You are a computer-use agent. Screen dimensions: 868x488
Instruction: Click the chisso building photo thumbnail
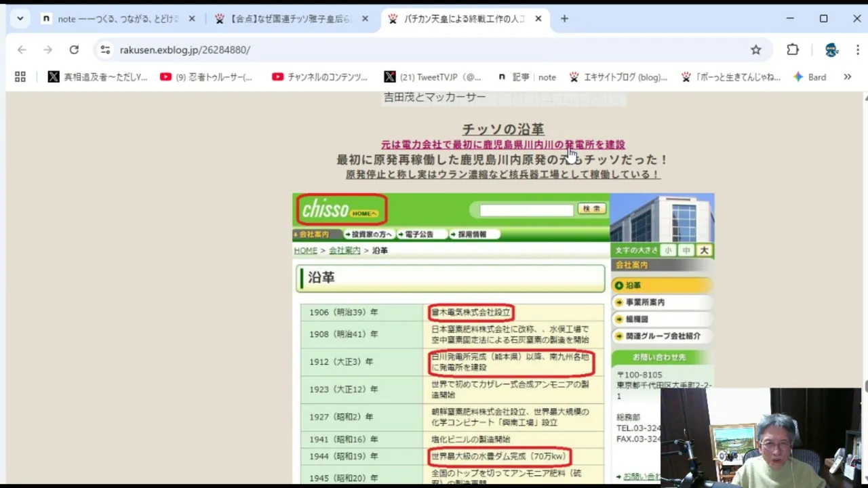point(662,218)
